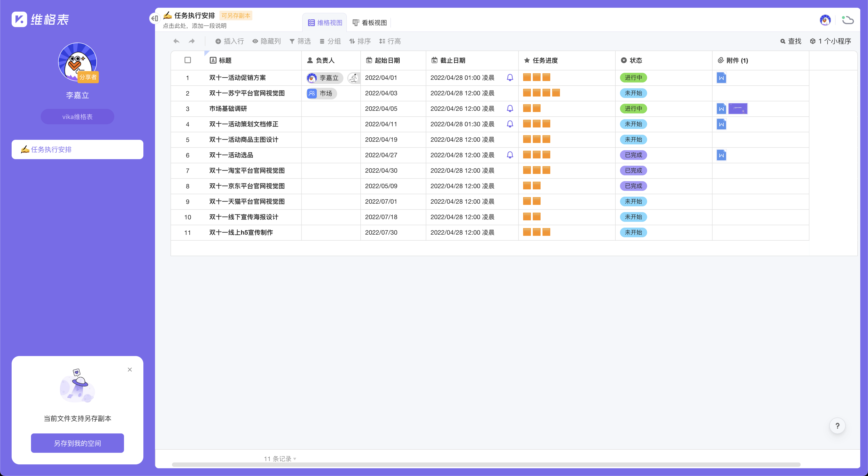Click the vika维格表 button under profile
This screenshot has height=476, width=868.
[77, 117]
